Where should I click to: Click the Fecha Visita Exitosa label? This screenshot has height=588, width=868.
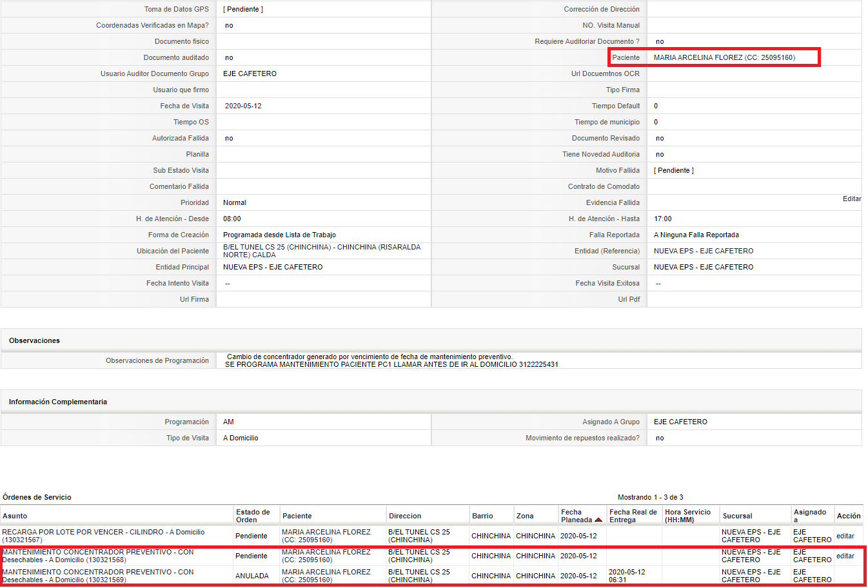tap(607, 283)
